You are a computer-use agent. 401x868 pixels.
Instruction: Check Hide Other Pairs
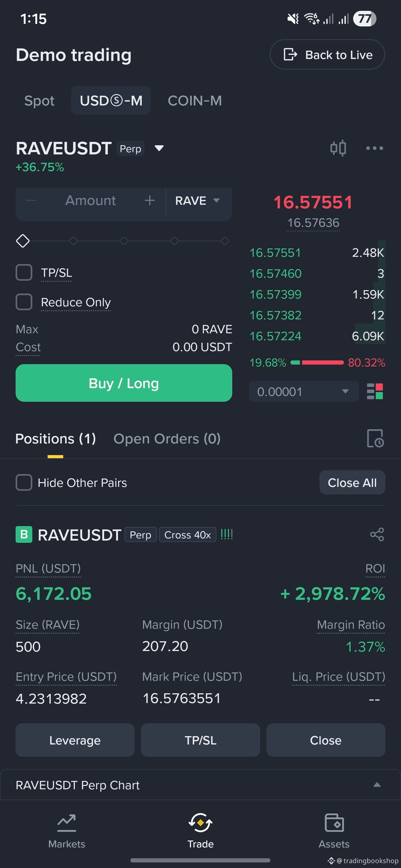tap(24, 482)
